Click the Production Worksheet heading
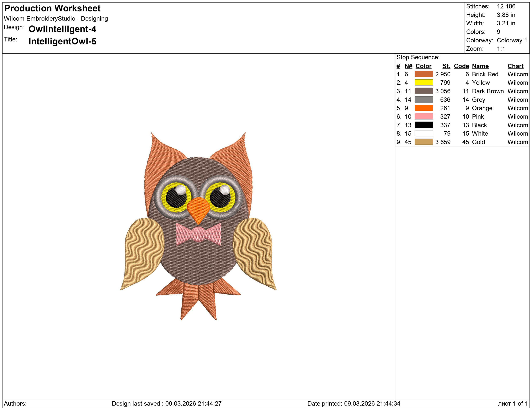 pos(52,8)
